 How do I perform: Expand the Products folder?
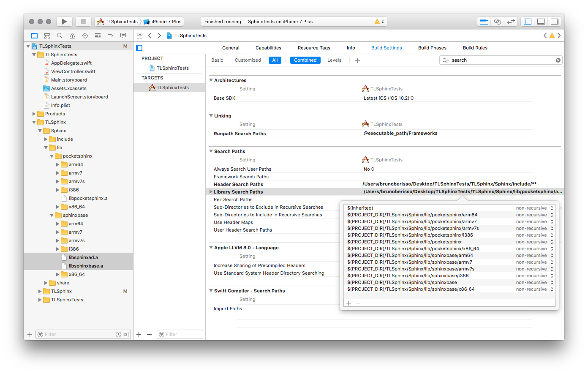coord(34,114)
